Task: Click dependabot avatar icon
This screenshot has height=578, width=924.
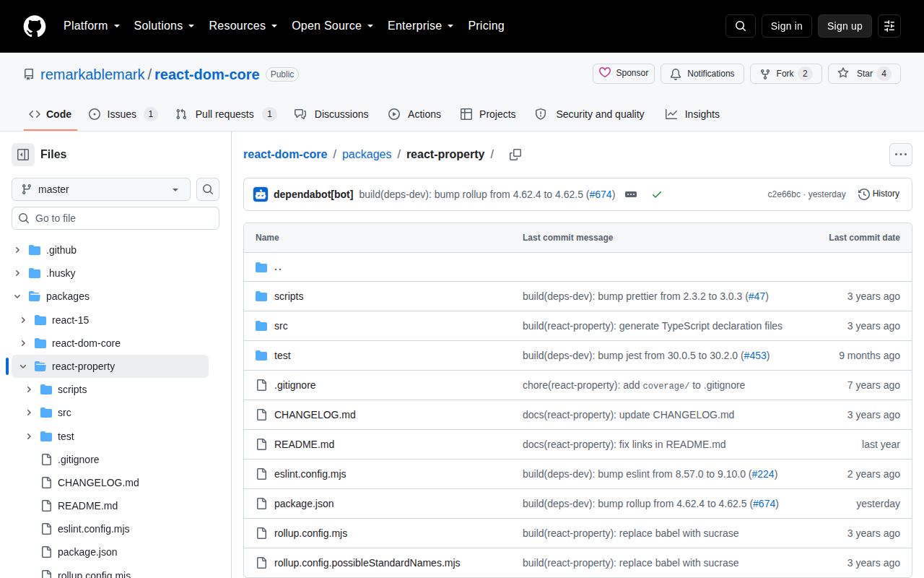Action: click(261, 194)
